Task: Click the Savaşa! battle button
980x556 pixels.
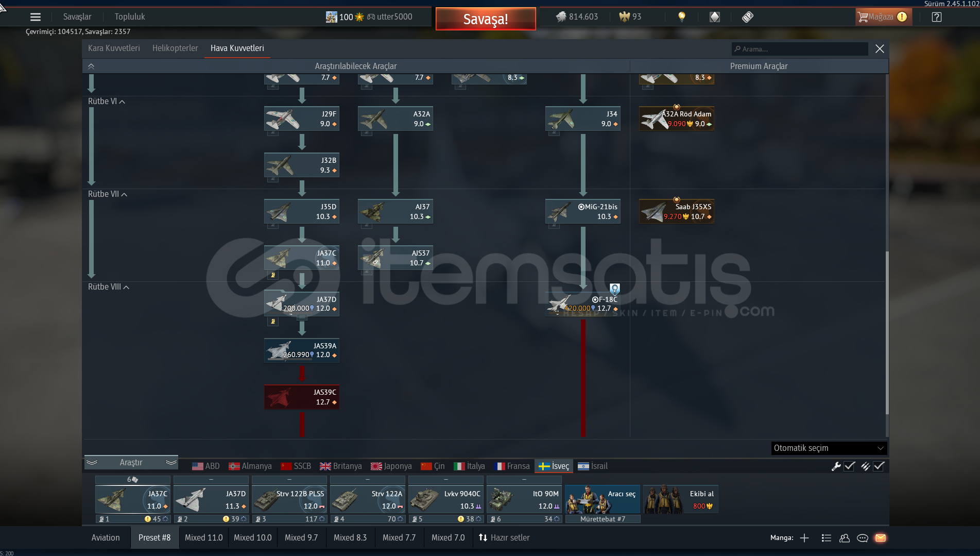Action: (x=486, y=19)
